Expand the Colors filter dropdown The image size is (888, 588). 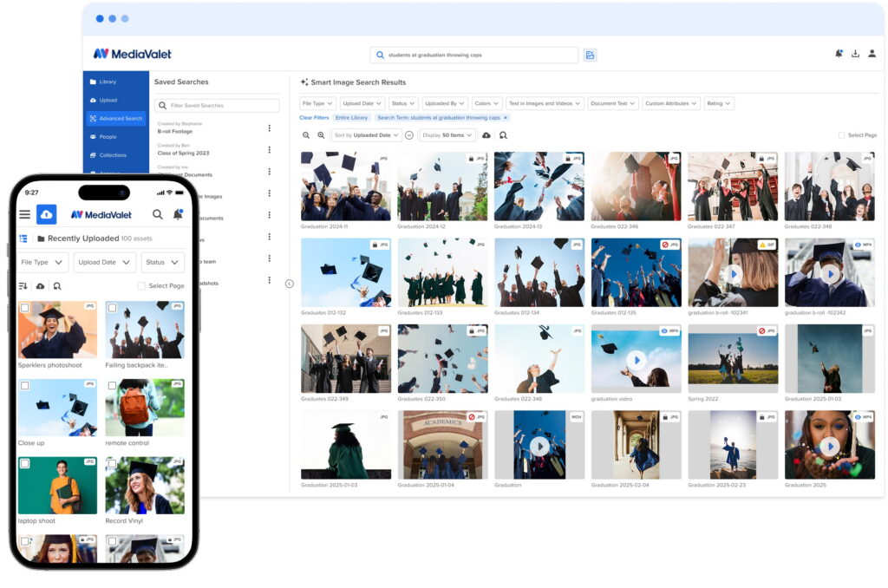pyautogui.click(x=486, y=103)
